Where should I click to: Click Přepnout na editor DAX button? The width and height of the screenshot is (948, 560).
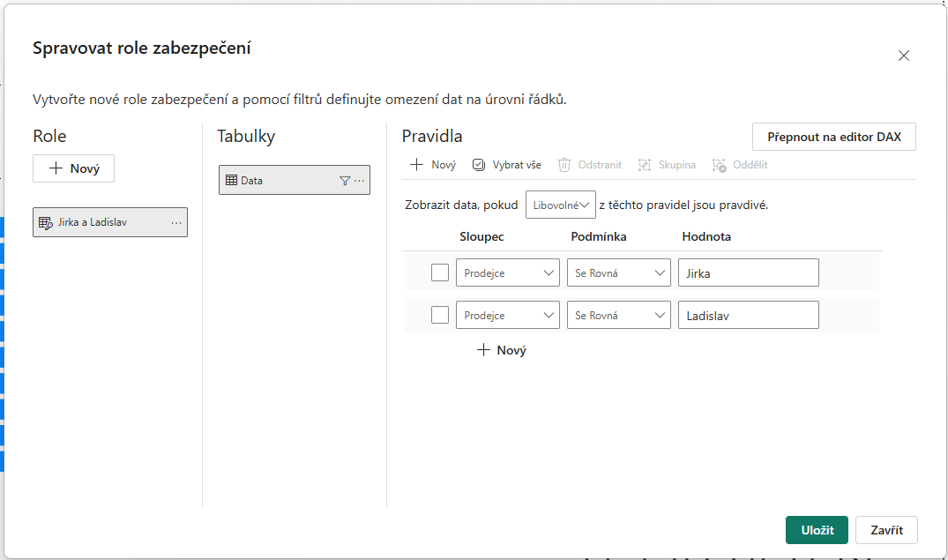tap(833, 138)
